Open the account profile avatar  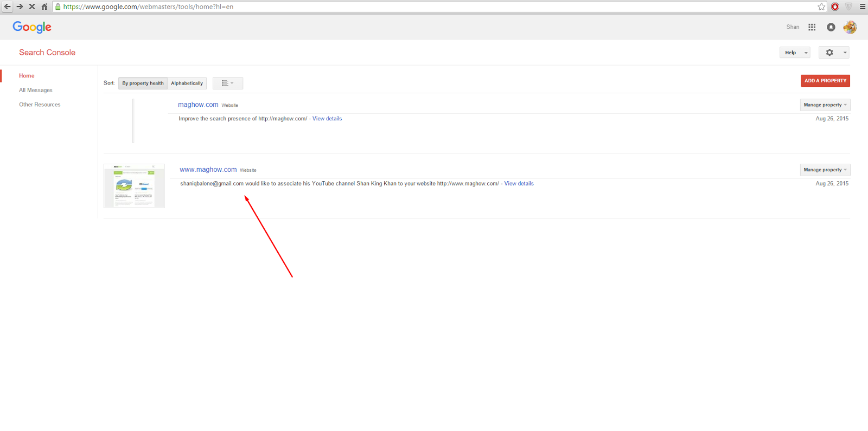click(850, 27)
